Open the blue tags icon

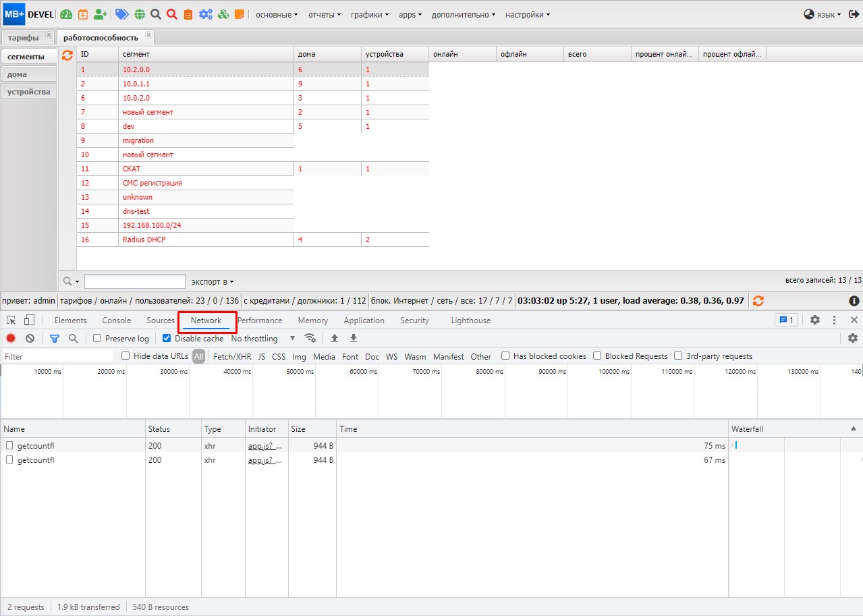click(122, 14)
